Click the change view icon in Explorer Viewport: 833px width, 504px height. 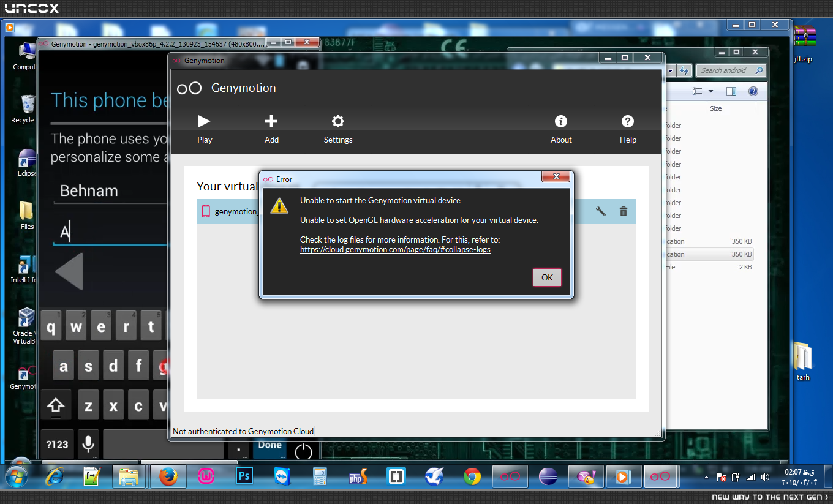[698, 91]
